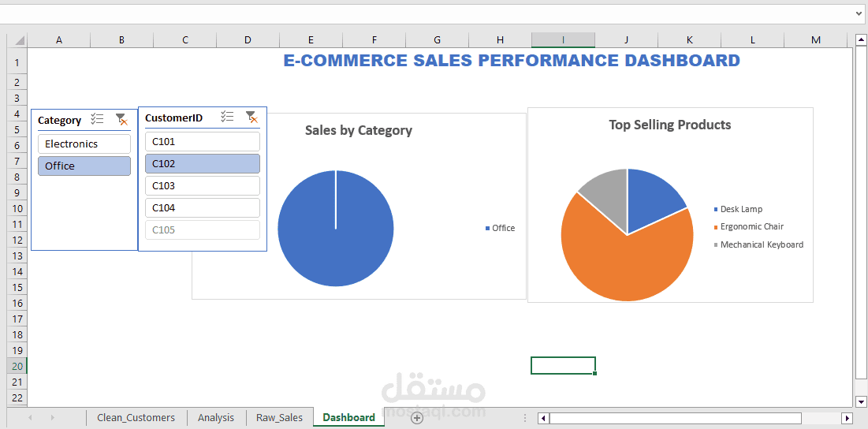Select column K header

coord(690,40)
